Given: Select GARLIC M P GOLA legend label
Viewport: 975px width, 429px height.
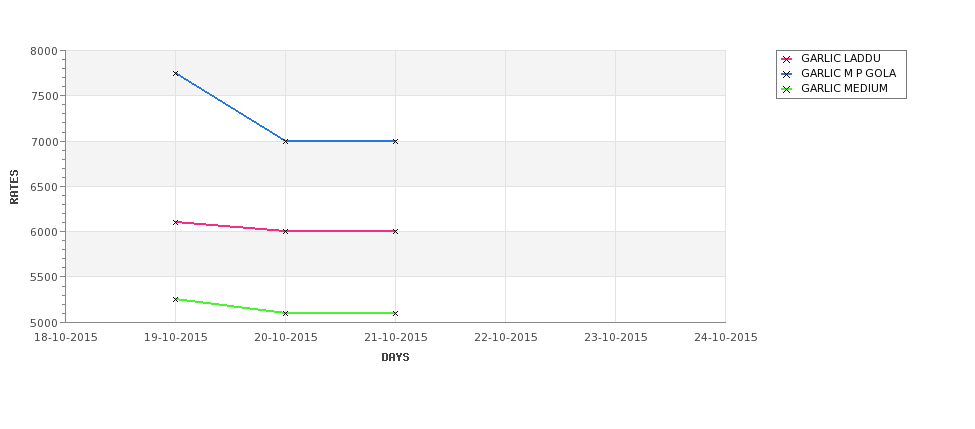Looking at the screenshot, I should (848, 73).
